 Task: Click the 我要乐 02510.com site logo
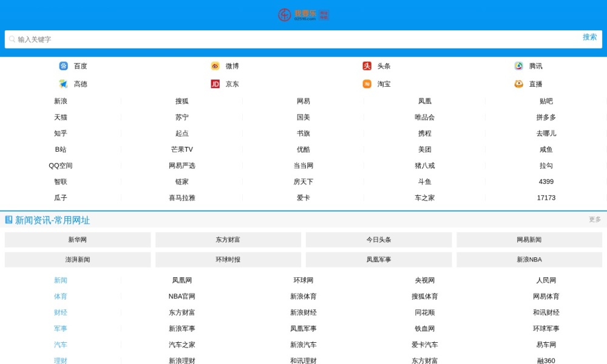[x=303, y=14]
